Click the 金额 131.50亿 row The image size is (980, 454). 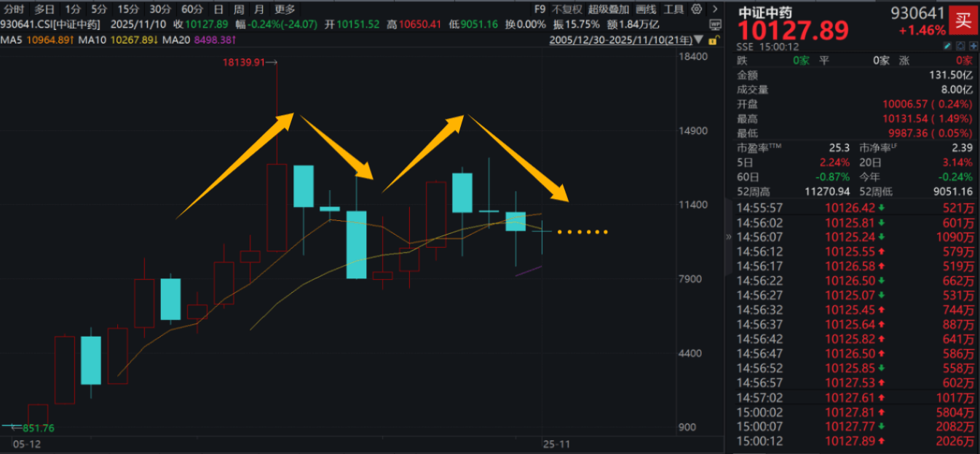tap(855, 75)
